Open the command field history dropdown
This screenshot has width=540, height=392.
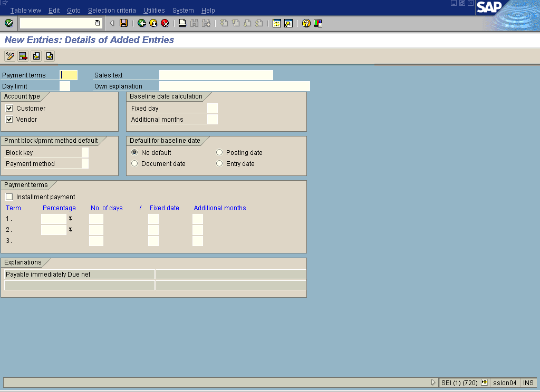click(98, 23)
